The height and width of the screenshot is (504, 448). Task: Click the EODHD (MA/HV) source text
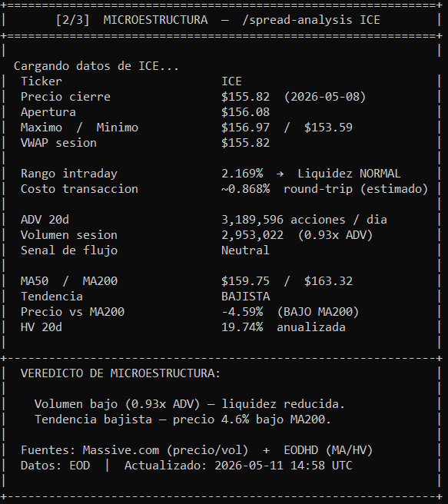(328, 450)
